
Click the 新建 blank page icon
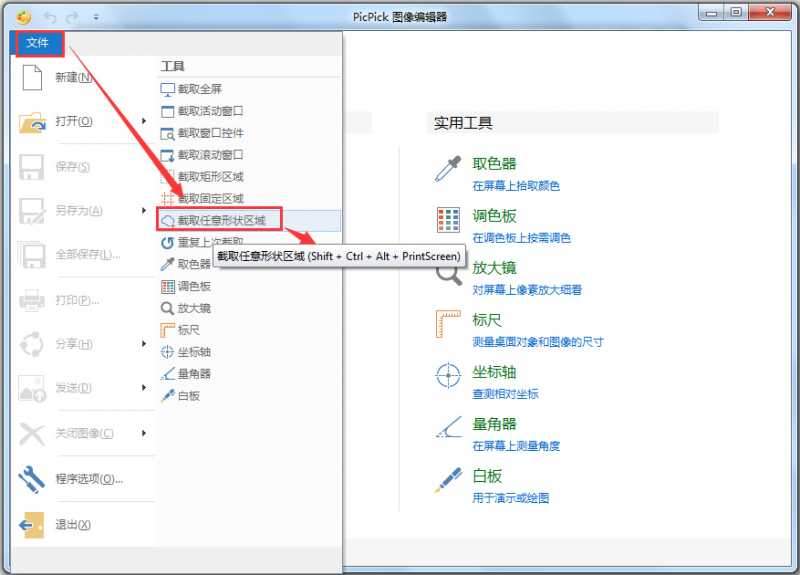pyautogui.click(x=32, y=77)
